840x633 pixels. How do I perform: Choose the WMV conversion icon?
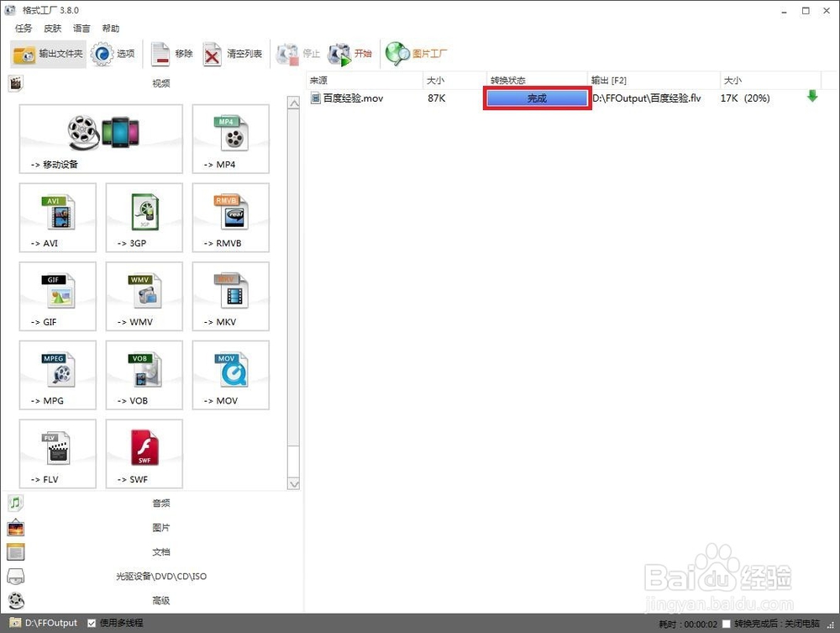click(x=144, y=297)
